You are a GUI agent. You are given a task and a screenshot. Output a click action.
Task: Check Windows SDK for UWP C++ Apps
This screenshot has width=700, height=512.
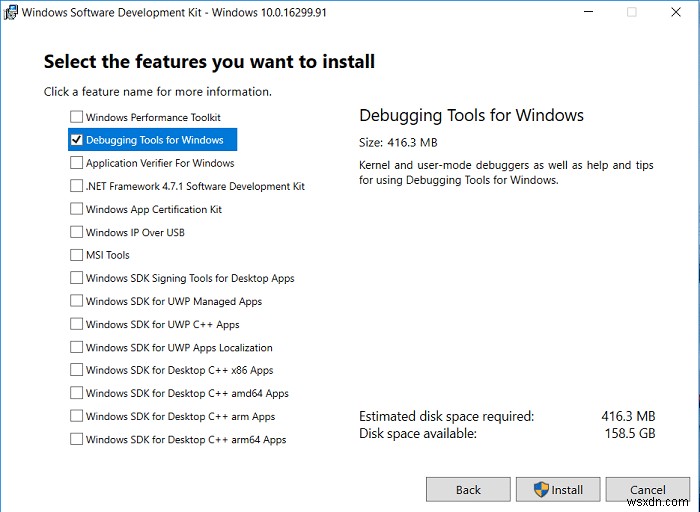coord(77,324)
